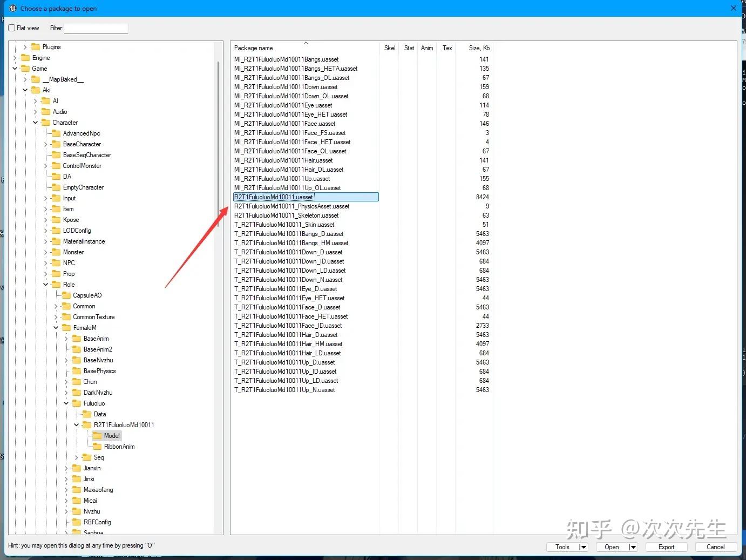Click the Engine folder icon
The height and width of the screenshot is (560, 746).
(x=25, y=58)
